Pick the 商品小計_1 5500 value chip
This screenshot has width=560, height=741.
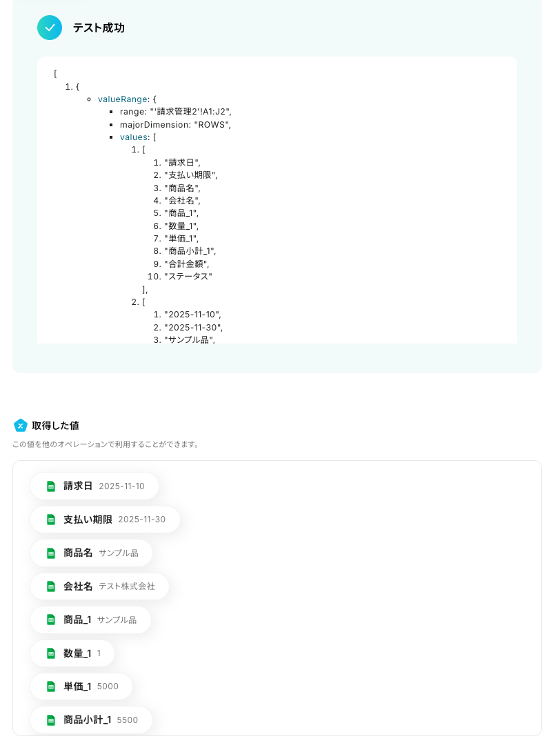(x=91, y=720)
